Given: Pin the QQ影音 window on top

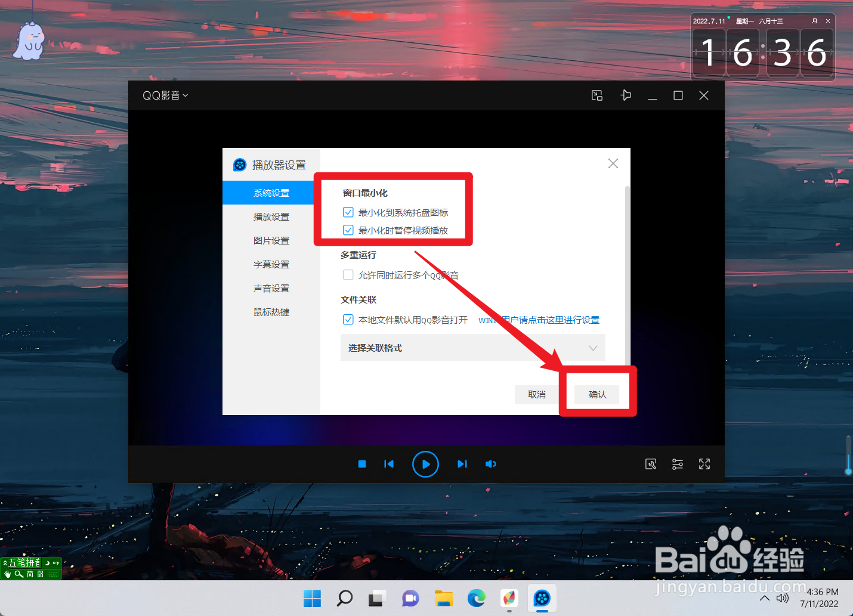Looking at the screenshot, I should (626, 95).
